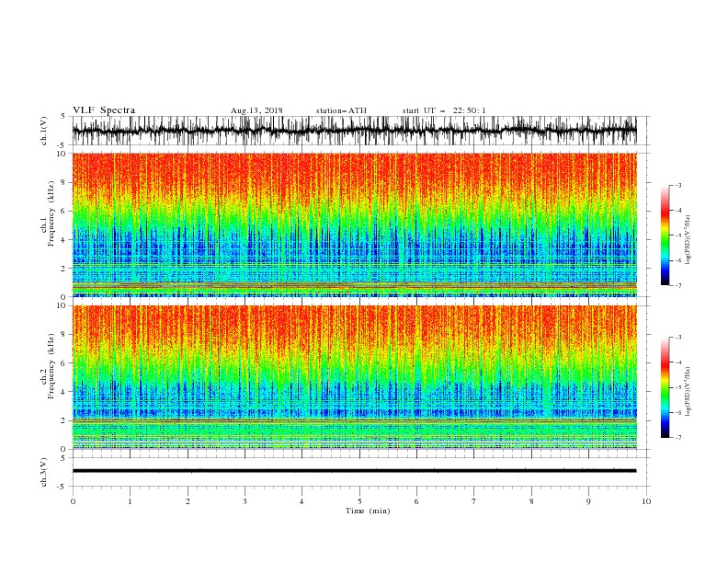The width and height of the screenshot is (728, 563).
Task: Click the ch.3(V) flat waveform trace
Action: coord(354,471)
